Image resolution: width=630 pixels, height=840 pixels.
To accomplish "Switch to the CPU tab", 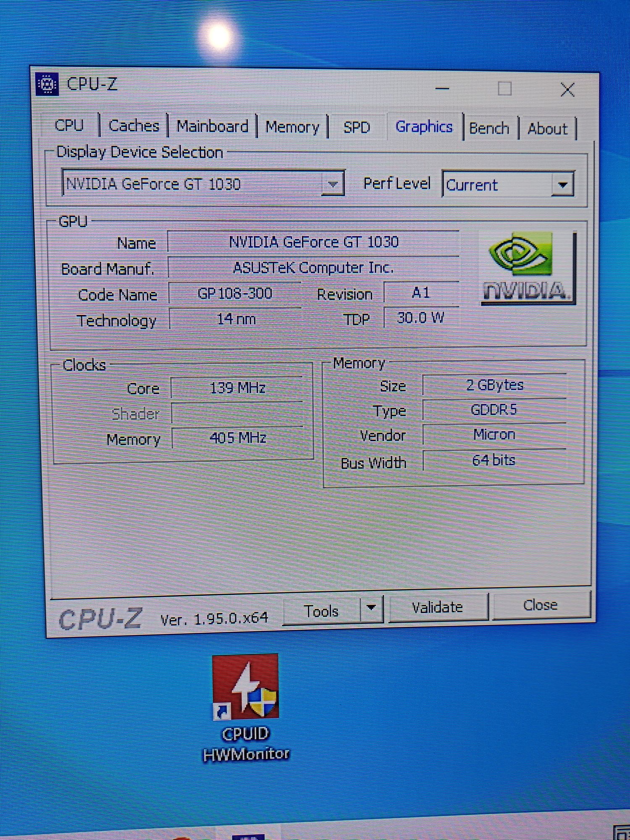I will pyautogui.click(x=69, y=125).
